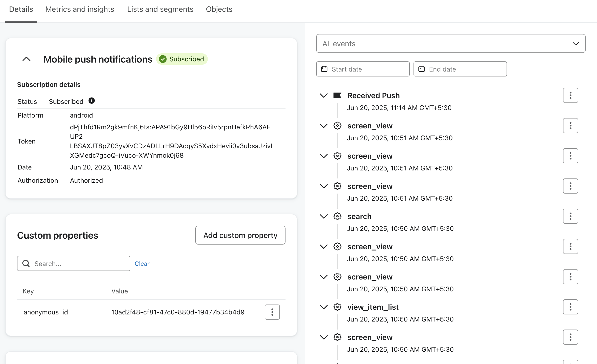Expand the screen_view event directly above view_item_list
This screenshot has height=364, width=597.
(324, 277)
